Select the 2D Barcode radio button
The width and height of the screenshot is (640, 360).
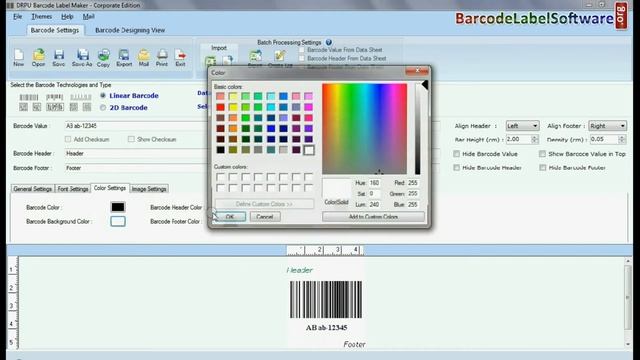(x=103, y=108)
